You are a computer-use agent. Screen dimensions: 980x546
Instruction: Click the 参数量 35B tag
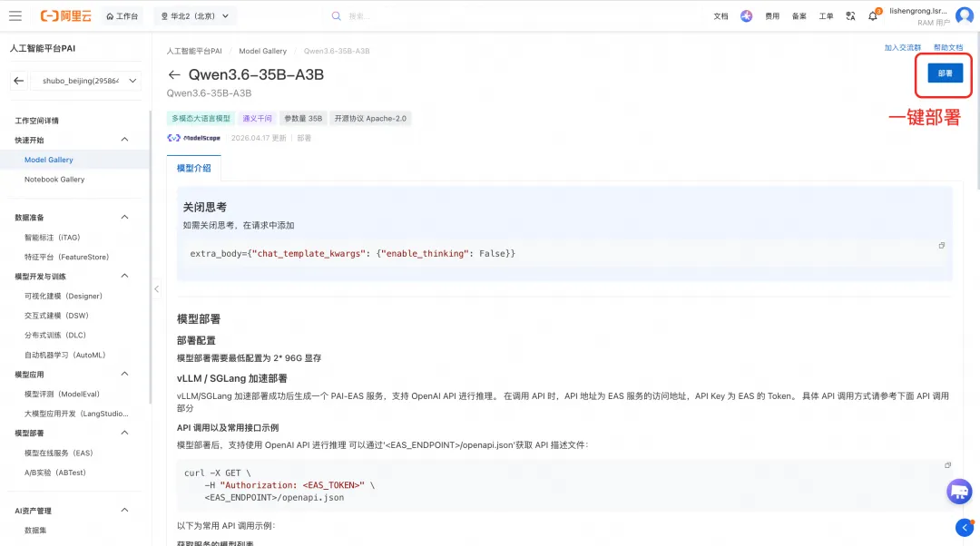tap(303, 119)
